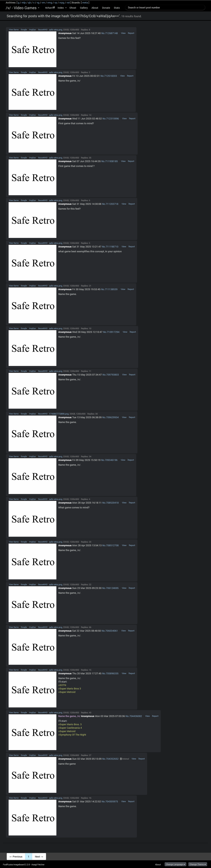
Task: Click the Next page button
Action: pos(39,856)
